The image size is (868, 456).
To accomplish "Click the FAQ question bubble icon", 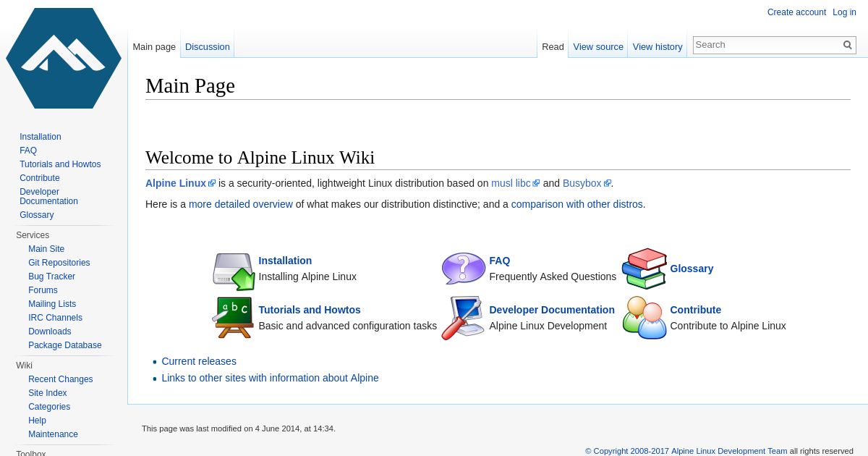I will [464, 269].
